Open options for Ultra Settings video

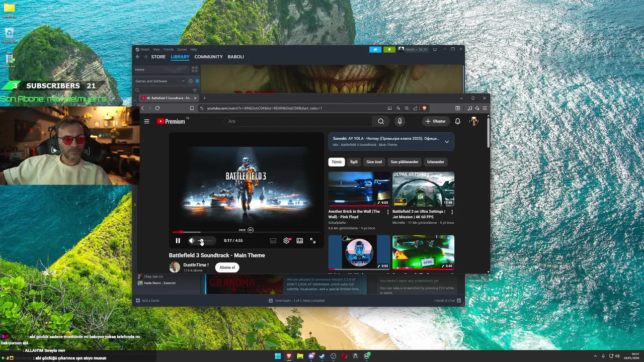pyautogui.click(x=452, y=212)
